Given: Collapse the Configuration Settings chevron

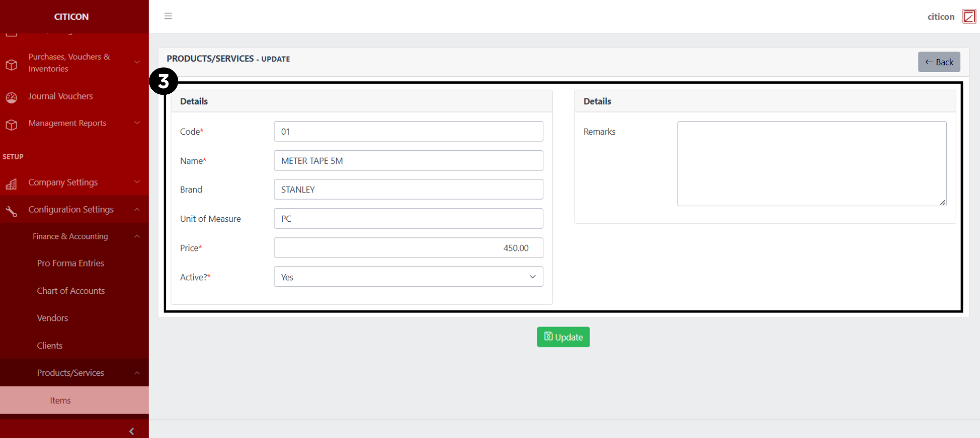Looking at the screenshot, I should (137, 209).
